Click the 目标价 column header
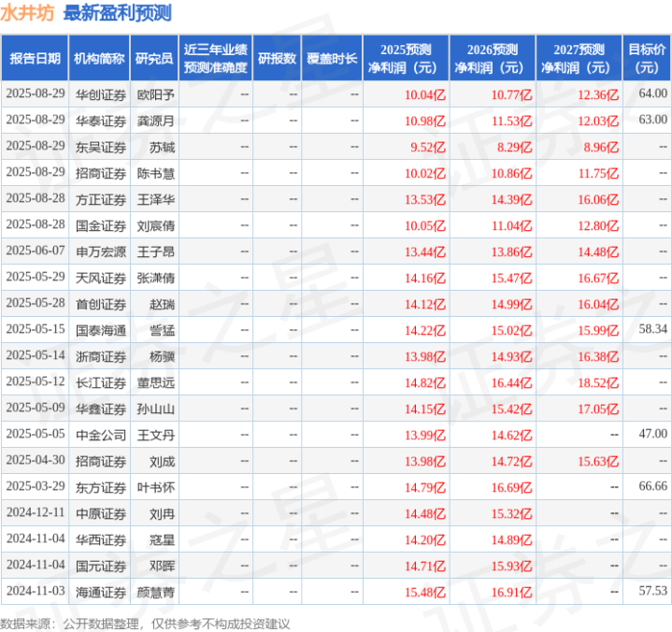This screenshot has width=672, height=632. tap(646, 58)
